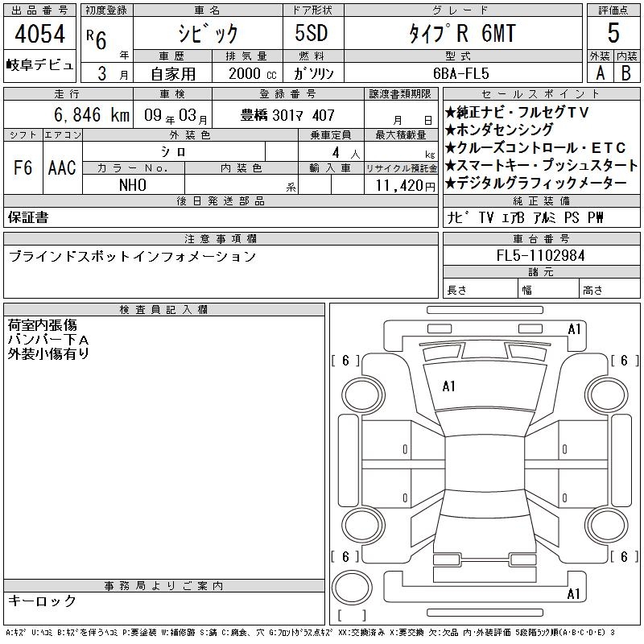Click the lot number 4054
Screen dimensions: 644x644
40,35
